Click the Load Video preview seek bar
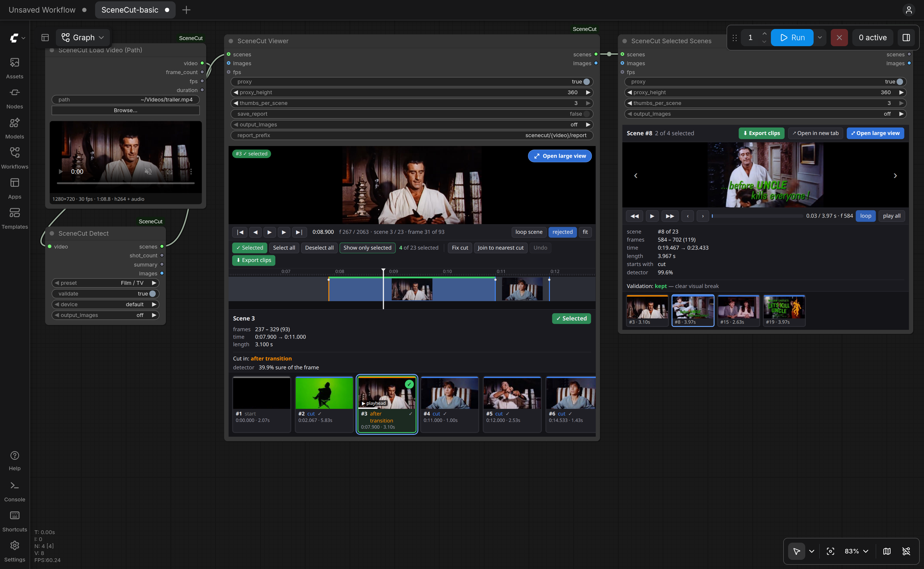 point(125,183)
